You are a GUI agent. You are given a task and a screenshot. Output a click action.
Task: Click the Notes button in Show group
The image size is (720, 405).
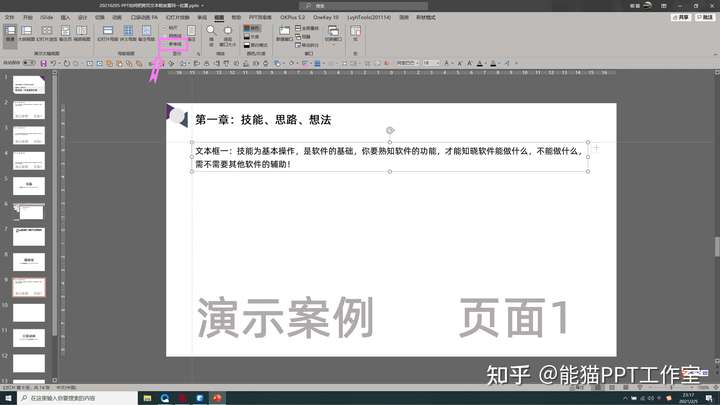click(x=191, y=33)
